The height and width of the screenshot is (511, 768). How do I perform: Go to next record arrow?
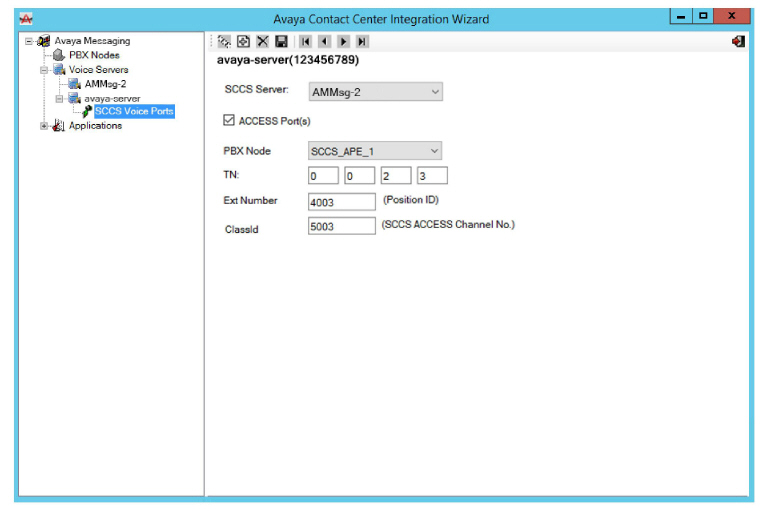[x=343, y=42]
